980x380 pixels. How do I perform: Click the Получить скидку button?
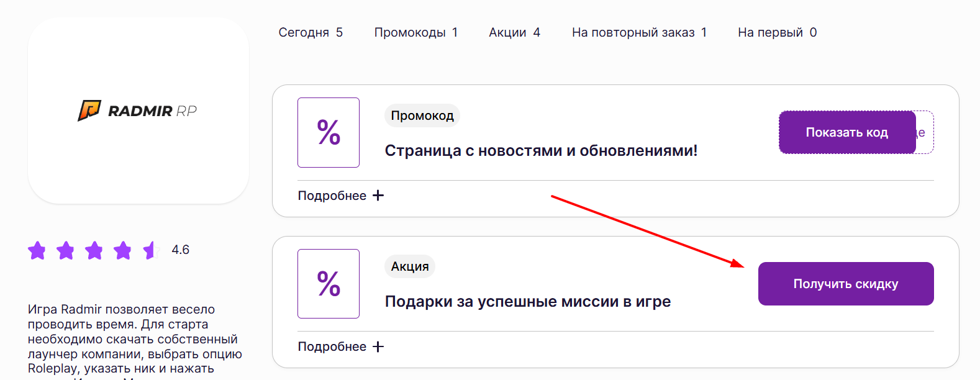pos(845,283)
